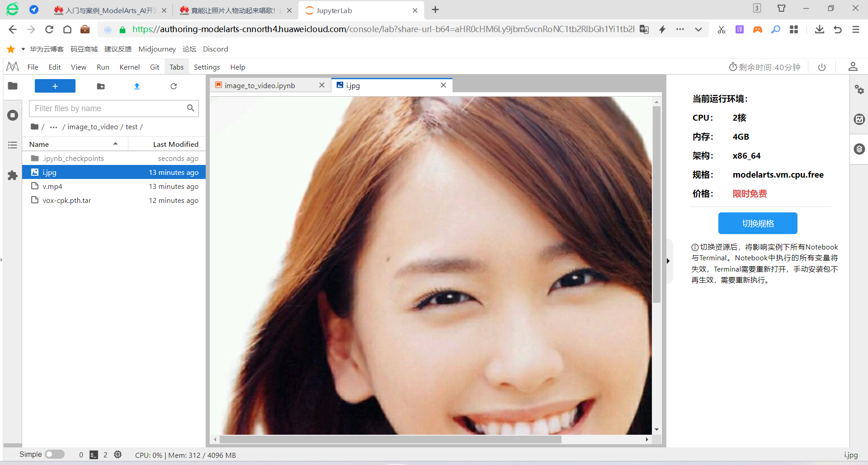Click the image viewer vertical scrollbar
This screenshot has width=868, height=465.
tap(656, 205)
